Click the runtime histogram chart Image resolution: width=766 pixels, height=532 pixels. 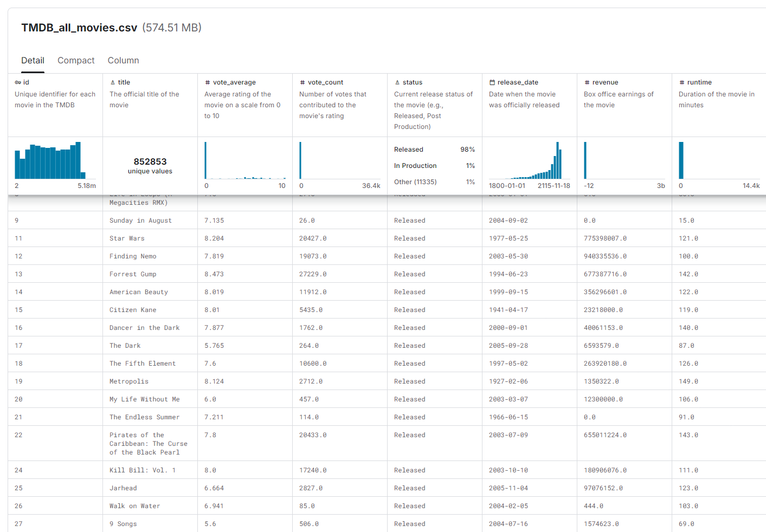click(719, 160)
